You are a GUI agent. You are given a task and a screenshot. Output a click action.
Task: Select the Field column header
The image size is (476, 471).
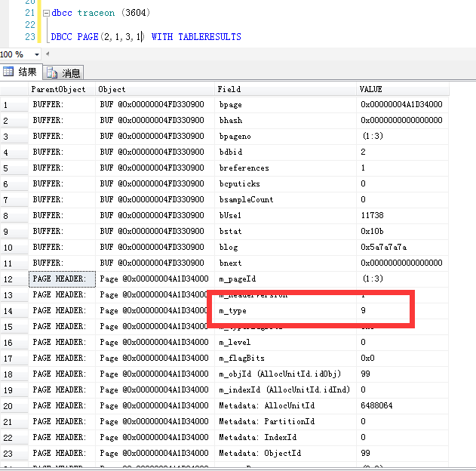[x=285, y=89]
